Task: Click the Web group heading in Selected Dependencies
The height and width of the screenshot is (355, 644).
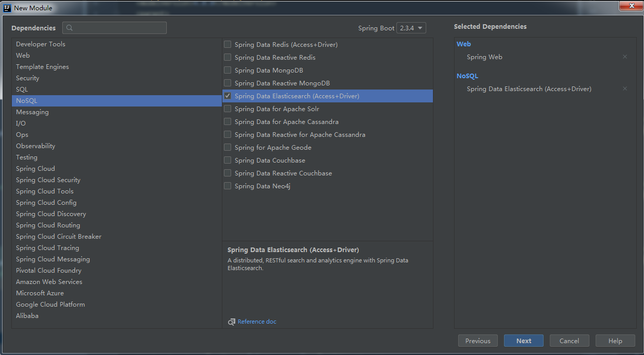Action: click(464, 44)
